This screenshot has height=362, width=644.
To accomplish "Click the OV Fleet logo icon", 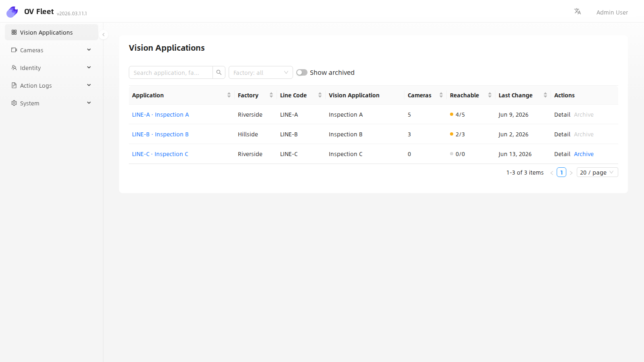I will [12, 12].
